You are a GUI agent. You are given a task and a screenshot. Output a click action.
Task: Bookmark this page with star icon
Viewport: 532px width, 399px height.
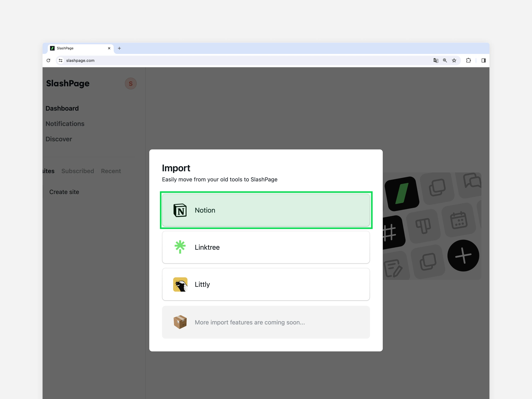point(454,60)
